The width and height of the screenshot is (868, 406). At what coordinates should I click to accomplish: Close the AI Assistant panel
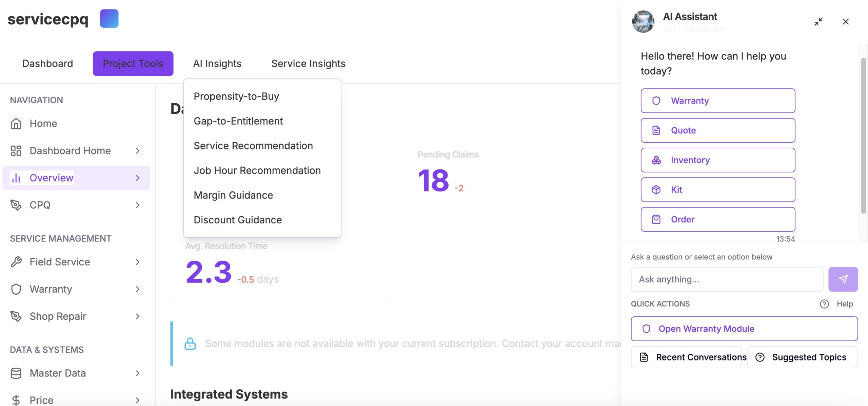[846, 22]
